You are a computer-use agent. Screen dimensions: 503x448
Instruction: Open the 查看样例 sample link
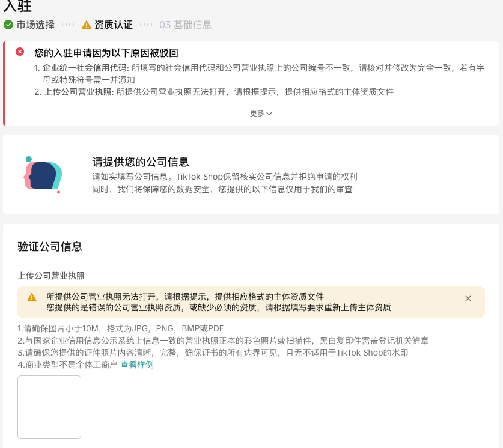tap(137, 365)
